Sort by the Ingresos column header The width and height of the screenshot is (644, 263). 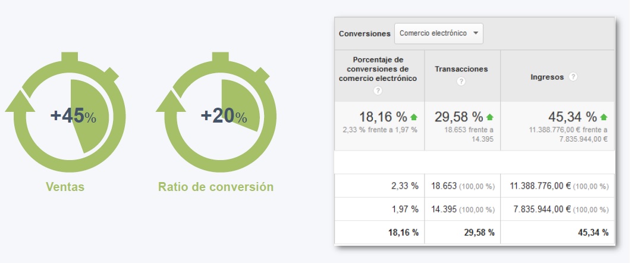pos(547,77)
